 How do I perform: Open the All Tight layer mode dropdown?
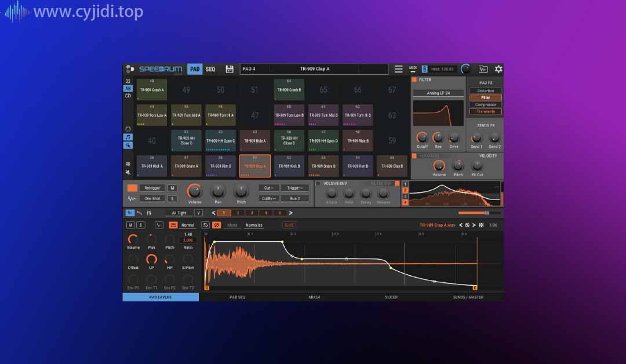click(179, 213)
